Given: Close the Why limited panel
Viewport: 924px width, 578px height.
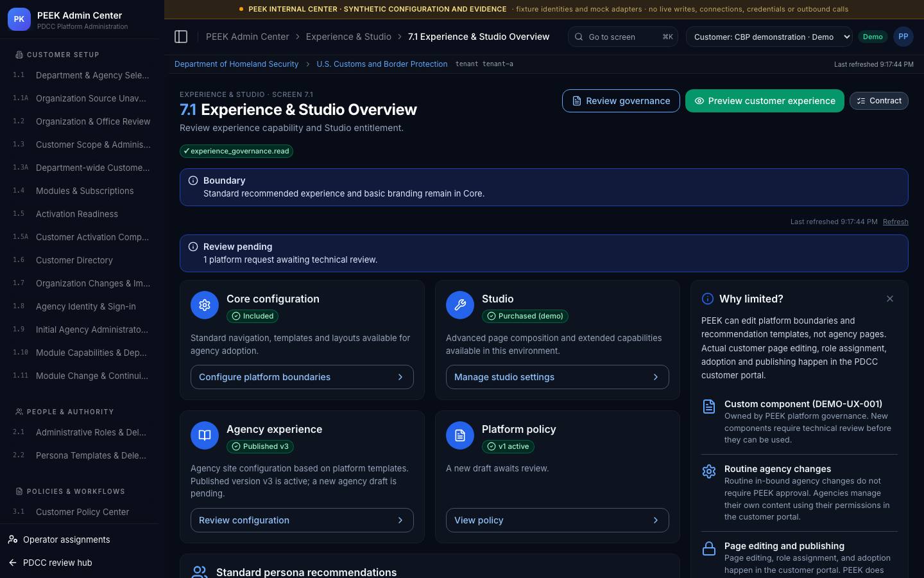Looking at the screenshot, I should [x=890, y=299].
